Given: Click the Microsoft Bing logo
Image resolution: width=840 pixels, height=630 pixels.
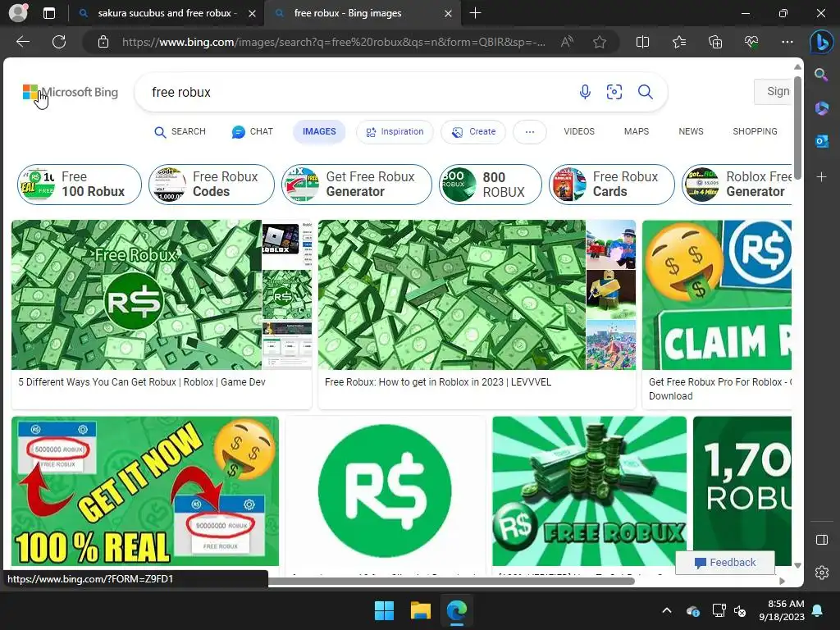Looking at the screenshot, I should 71,92.
